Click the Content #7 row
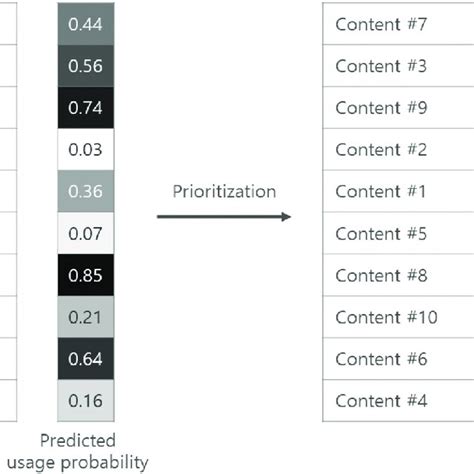 (x=398, y=24)
